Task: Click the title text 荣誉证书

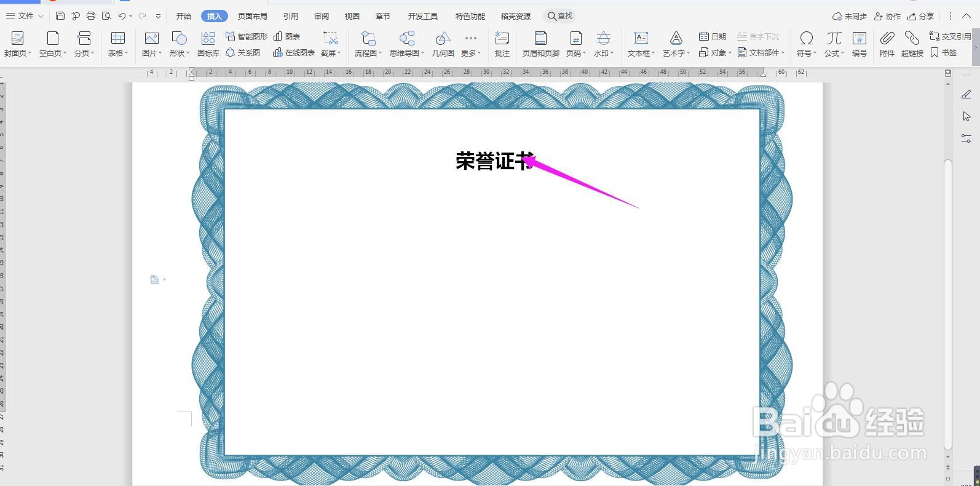Action: coord(496,161)
